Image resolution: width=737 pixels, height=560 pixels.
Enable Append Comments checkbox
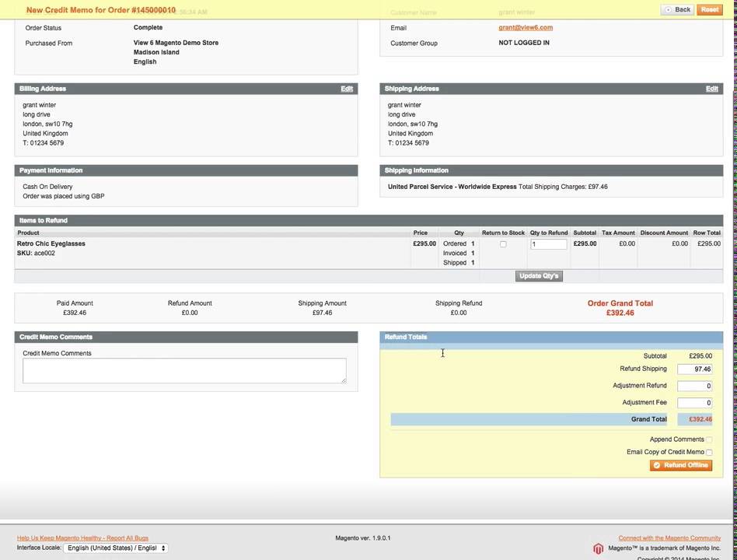pos(709,439)
